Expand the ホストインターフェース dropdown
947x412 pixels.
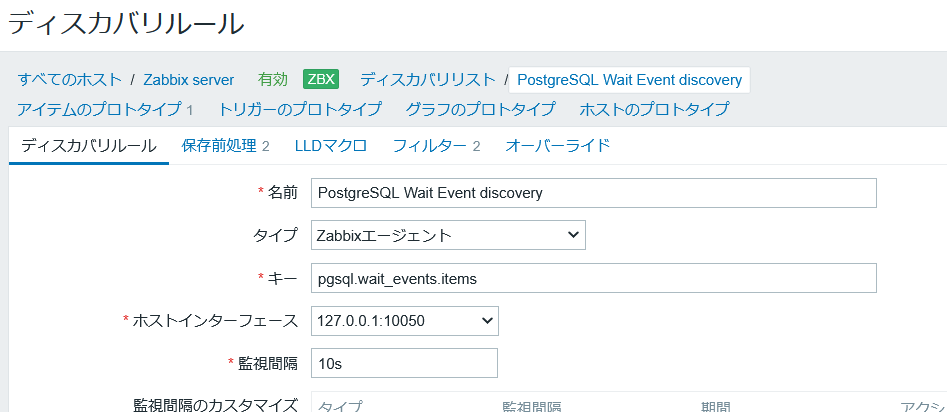(404, 321)
